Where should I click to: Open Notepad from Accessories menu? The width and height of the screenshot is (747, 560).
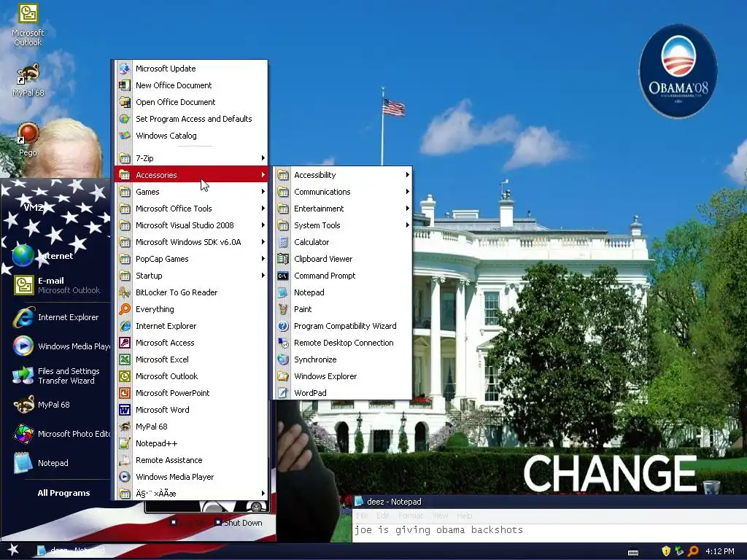click(x=343, y=292)
